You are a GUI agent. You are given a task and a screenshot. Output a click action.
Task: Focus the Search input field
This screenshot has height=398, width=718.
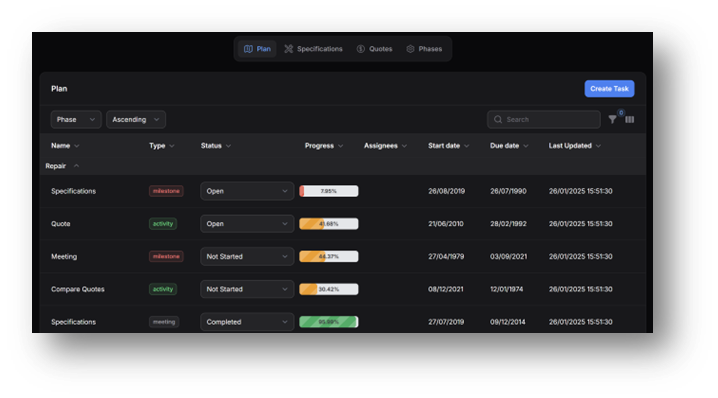544,120
